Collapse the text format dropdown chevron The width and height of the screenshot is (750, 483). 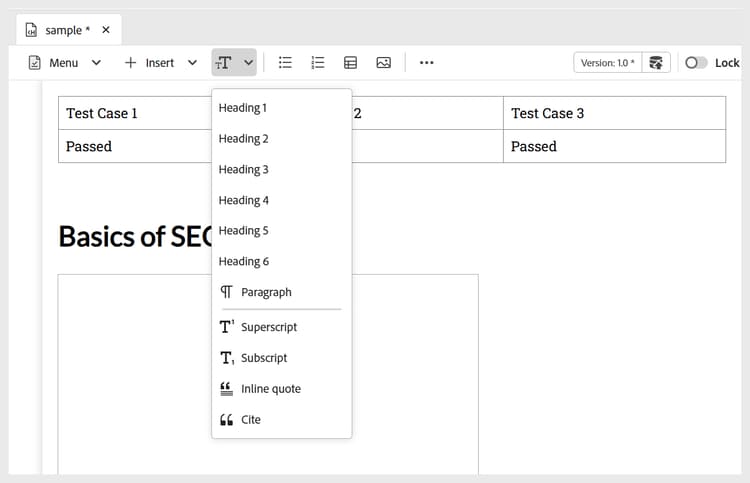tap(248, 63)
